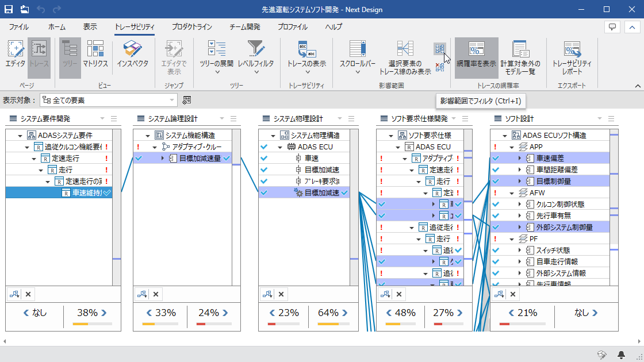Switch to the Profile ribbon tab
This screenshot has width=644, height=362.
(292, 27)
